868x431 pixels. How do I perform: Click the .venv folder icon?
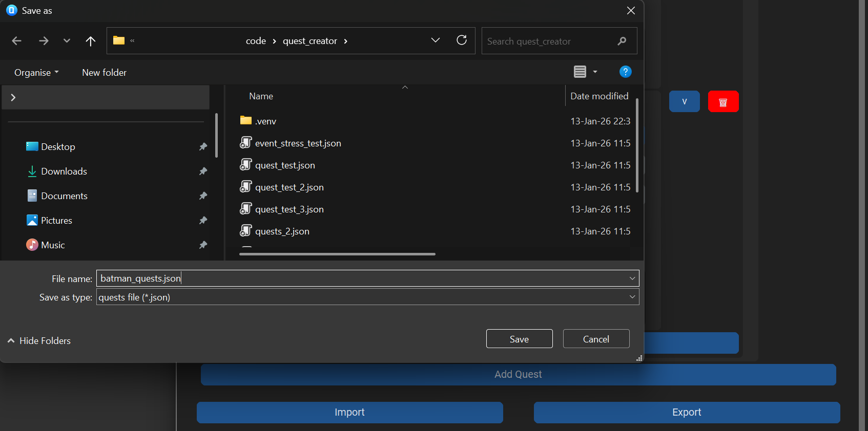(x=246, y=120)
